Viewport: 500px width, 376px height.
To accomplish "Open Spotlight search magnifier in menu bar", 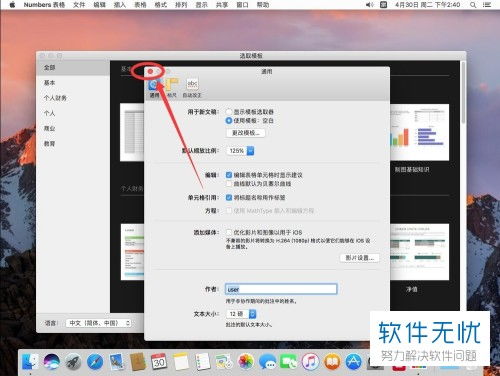I will point(473,5).
